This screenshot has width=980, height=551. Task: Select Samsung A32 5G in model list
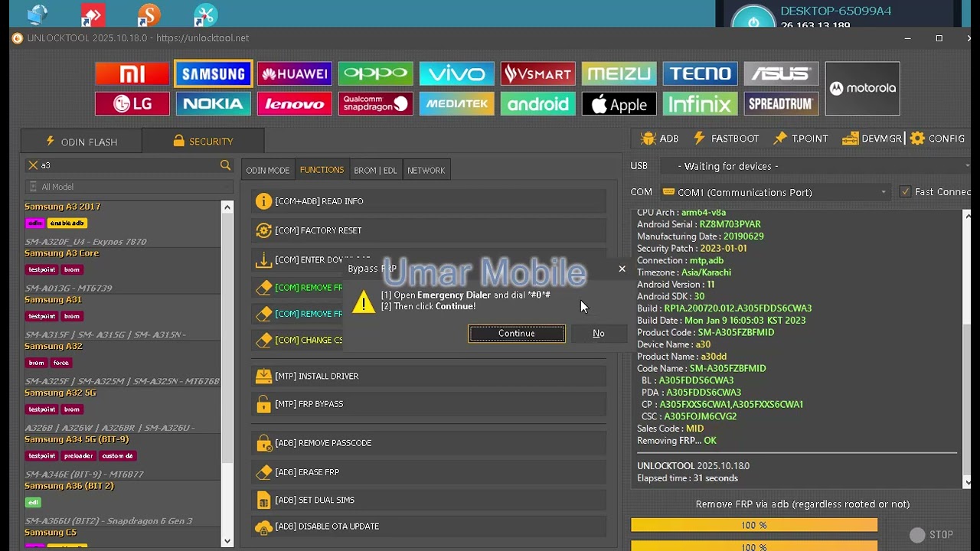click(x=60, y=393)
